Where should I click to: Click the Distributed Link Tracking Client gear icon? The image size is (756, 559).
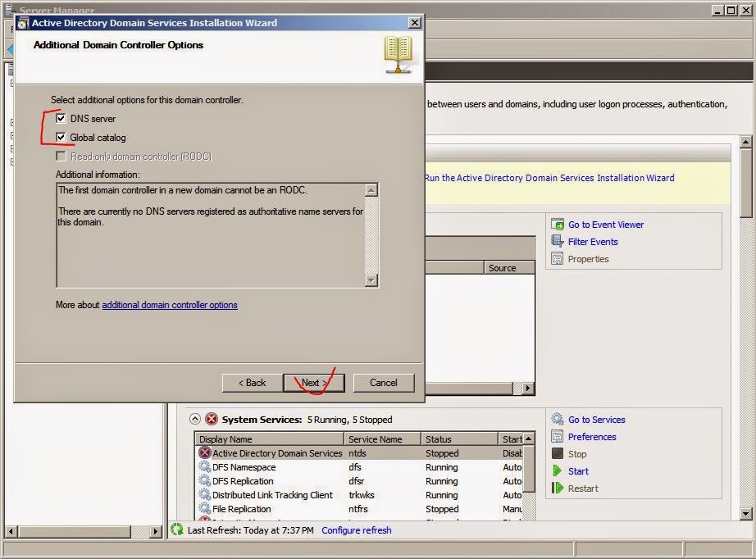(205, 494)
